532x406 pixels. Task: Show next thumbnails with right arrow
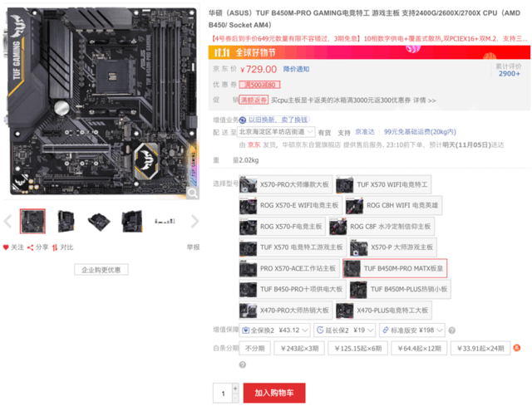pos(195,222)
